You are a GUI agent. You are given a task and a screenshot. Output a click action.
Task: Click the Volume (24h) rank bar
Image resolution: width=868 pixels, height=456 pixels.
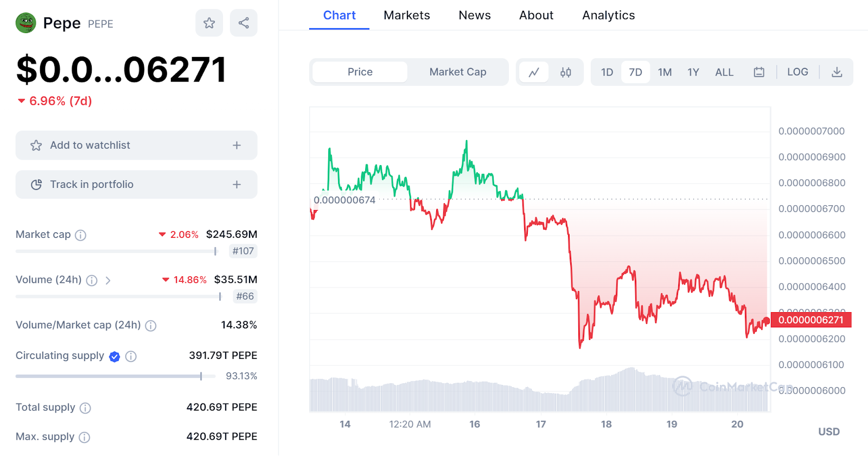pyautogui.click(x=118, y=296)
